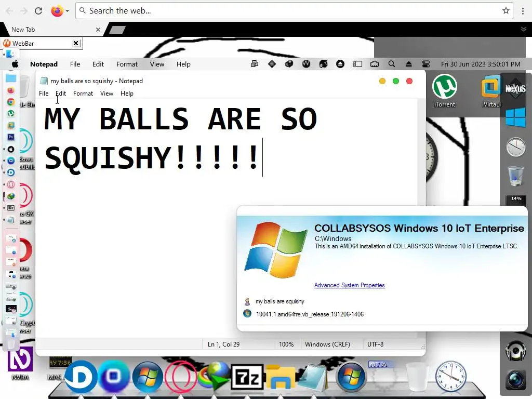Open the Help menu inside the Notepad window
The height and width of the screenshot is (399, 532).
coord(127,94)
